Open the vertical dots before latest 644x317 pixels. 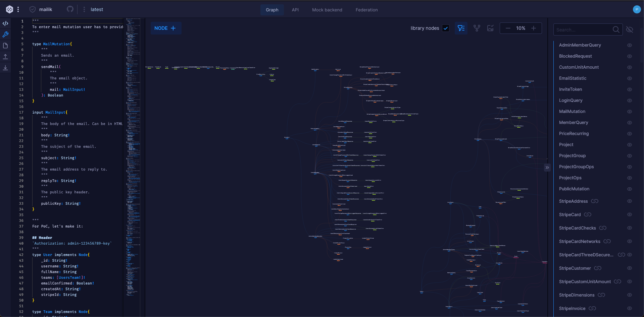pyautogui.click(x=84, y=9)
